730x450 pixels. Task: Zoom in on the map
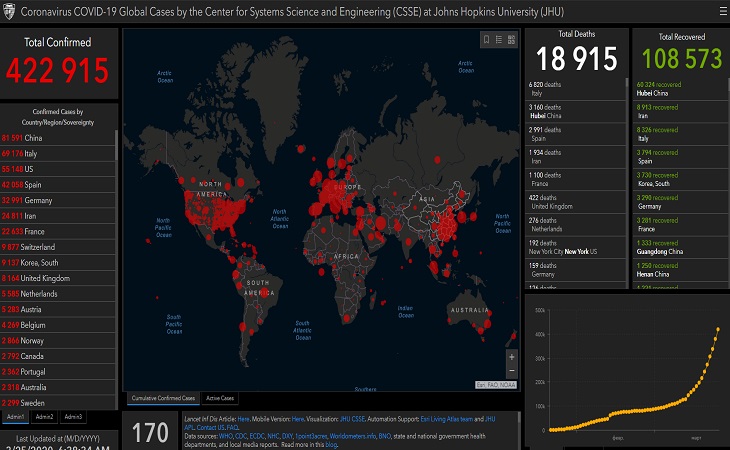click(x=512, y=356)
